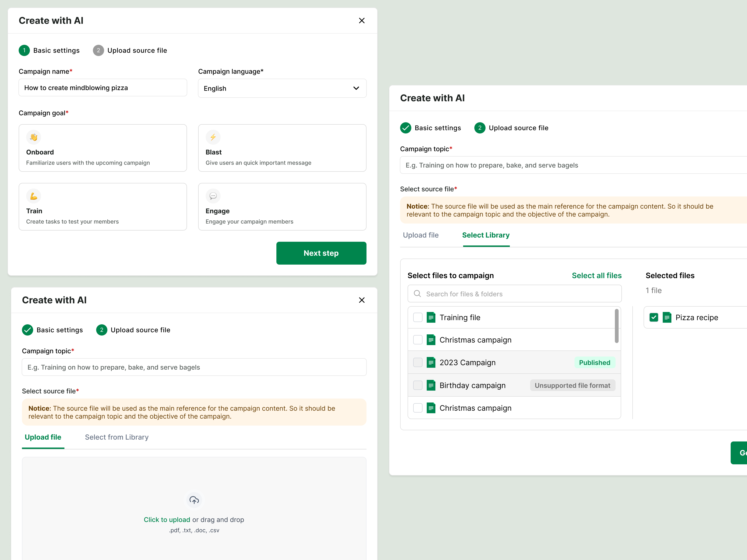Click the cloud upload icon
The height and width of the screenshot is (560, 747).
tap(194, 500)
